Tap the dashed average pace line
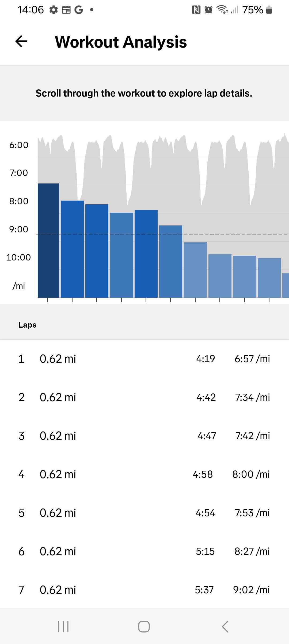The image size is (289, 644). (235, 234)
